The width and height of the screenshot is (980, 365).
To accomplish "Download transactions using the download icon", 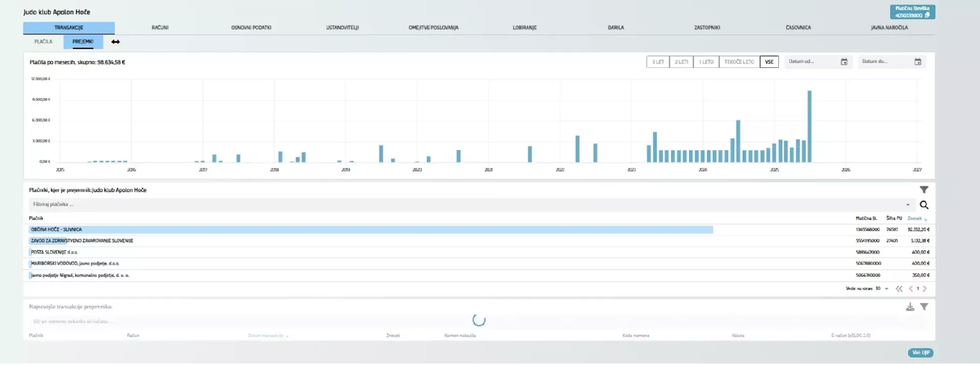I will pyautogui.click(x=910, y=307).
